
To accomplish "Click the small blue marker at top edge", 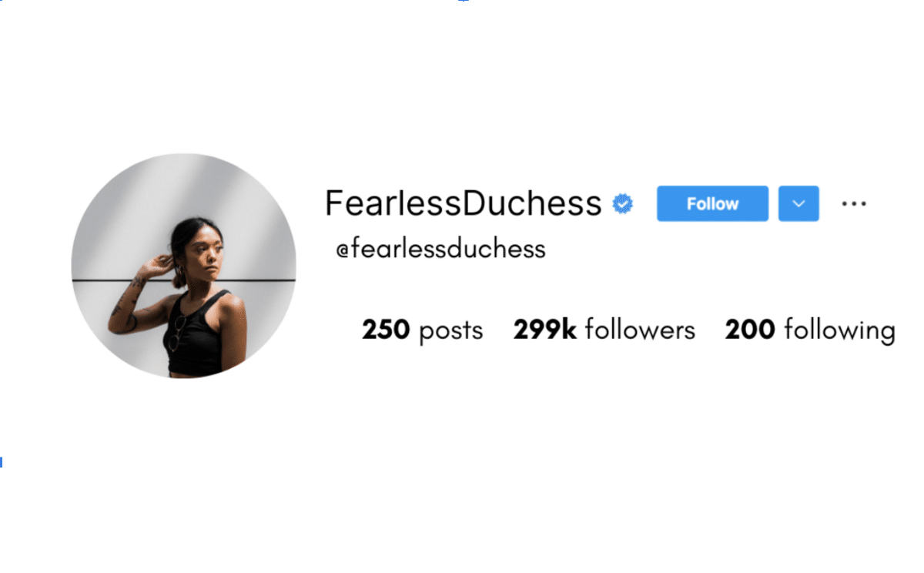I will point(463,2).
